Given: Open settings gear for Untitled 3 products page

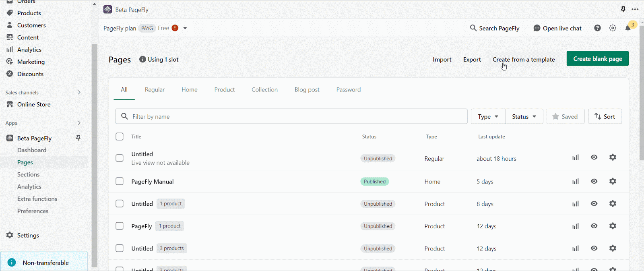Looking at the screenshot, I should 613,248.
